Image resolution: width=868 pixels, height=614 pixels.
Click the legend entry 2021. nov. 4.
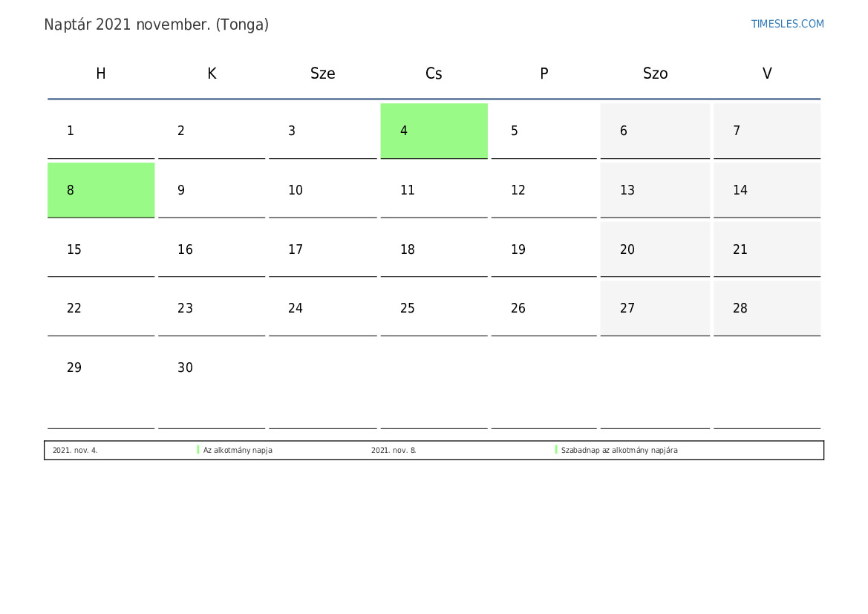click(75, 450)
